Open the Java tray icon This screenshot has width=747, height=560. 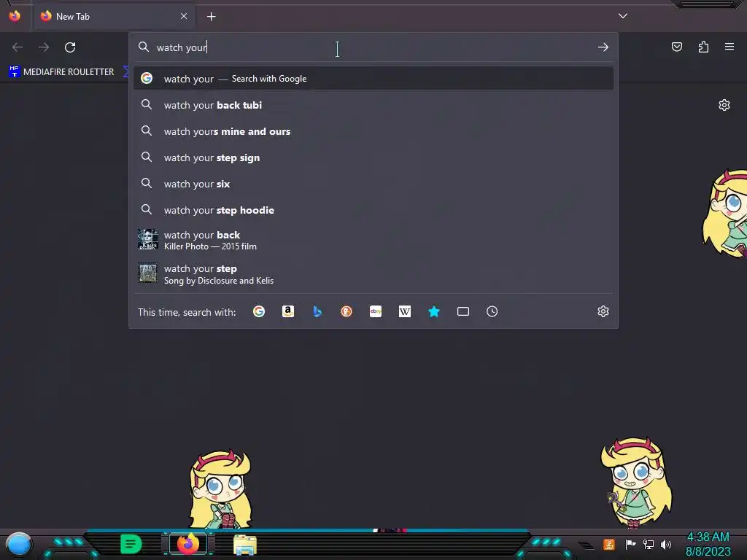click(609, 544)
